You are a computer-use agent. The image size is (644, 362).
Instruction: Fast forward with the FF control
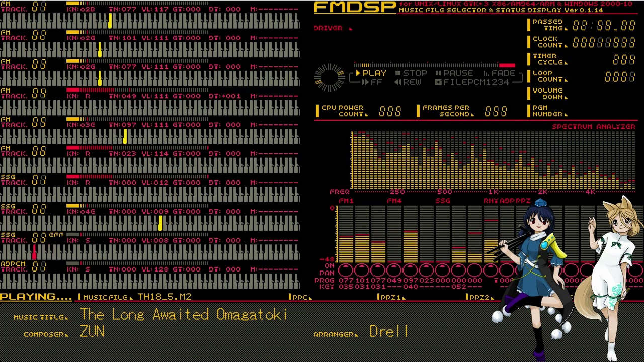click(372, 82)
